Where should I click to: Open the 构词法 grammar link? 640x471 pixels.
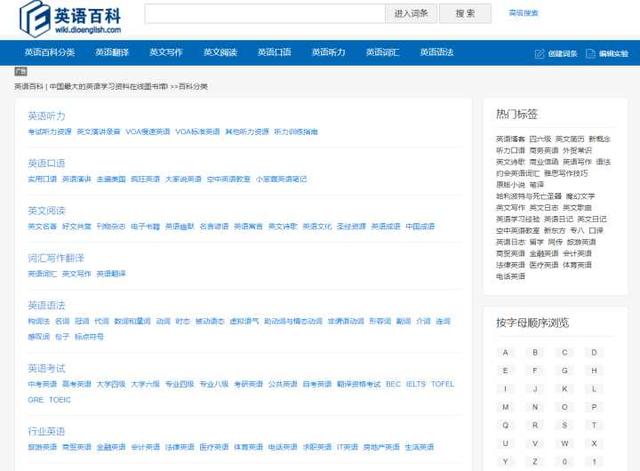[x=39, y=321]
